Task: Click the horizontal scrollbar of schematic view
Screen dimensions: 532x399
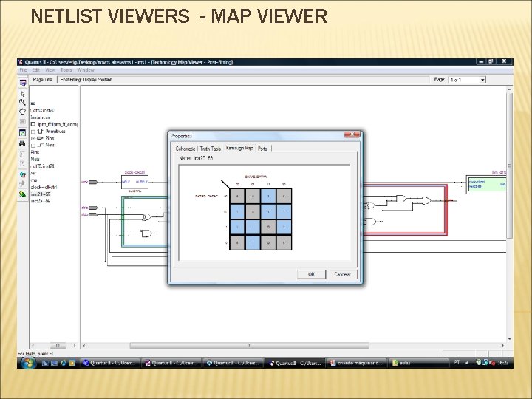Action: [250, 345]
